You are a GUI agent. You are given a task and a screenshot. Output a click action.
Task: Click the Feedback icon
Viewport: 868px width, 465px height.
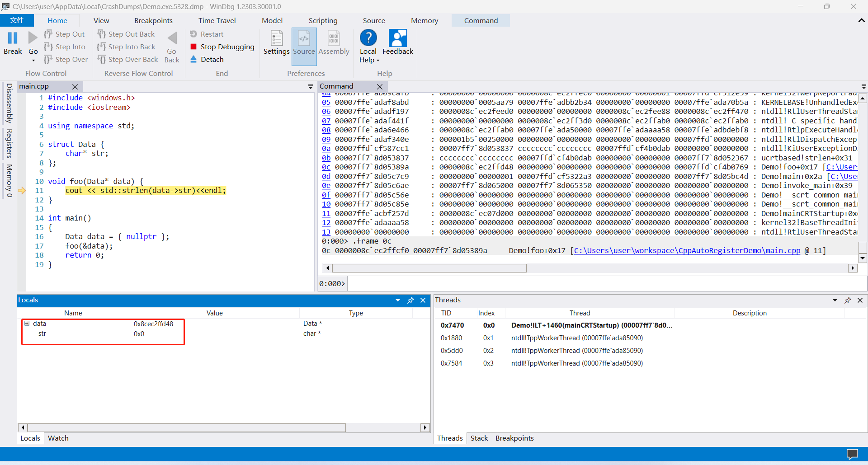point(397,39)
